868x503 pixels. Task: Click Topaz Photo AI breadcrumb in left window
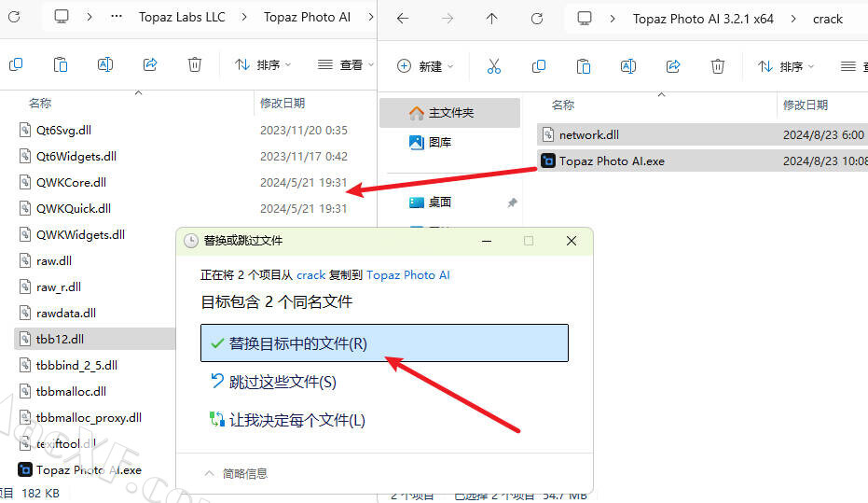click(307, 17)
